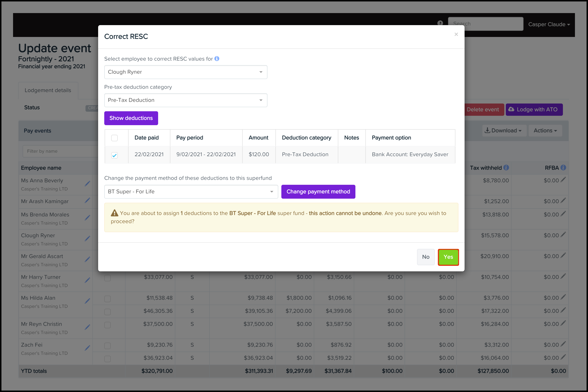Click edit pencil next to Mr Harry Turner
This screenshot has height=392, width=588.
[x=87, y=280]
